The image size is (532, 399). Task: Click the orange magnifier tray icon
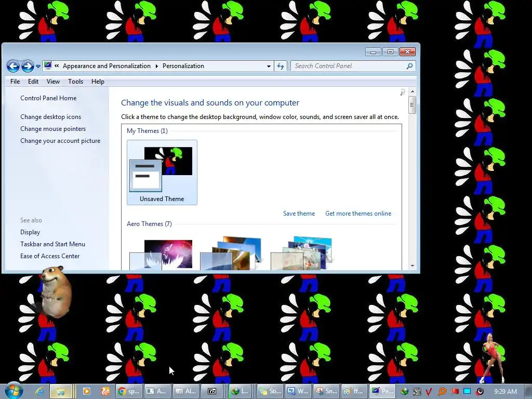442,392
